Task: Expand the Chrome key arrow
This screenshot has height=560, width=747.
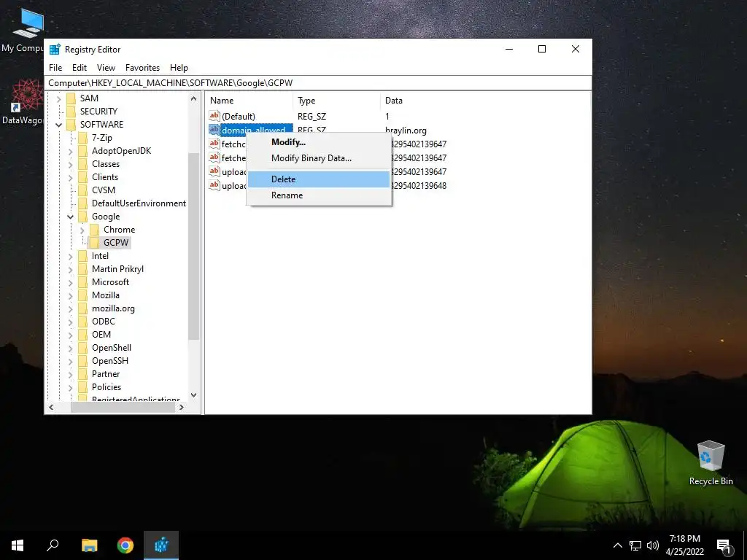Action: [x=82, y=230]
